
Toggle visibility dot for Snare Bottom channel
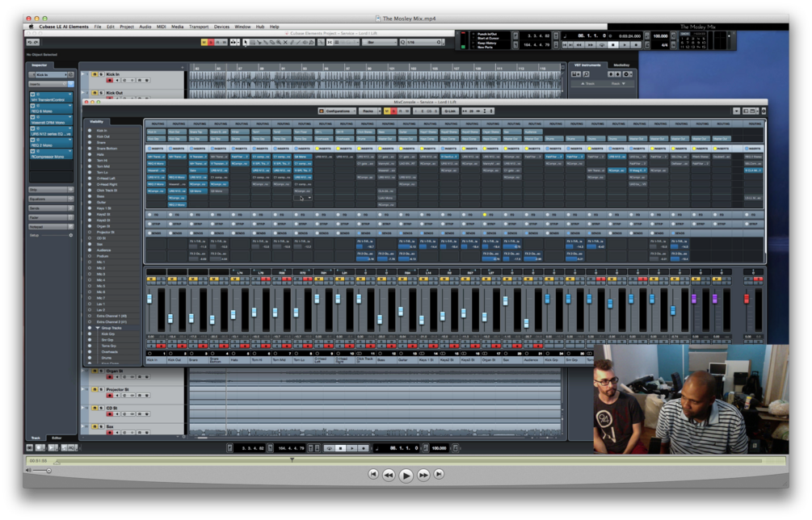tap(90, 149)
